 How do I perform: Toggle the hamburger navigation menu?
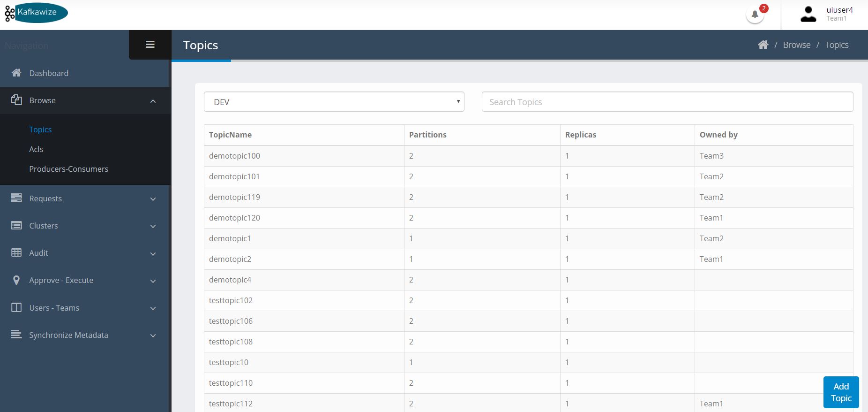click(150, 45)
